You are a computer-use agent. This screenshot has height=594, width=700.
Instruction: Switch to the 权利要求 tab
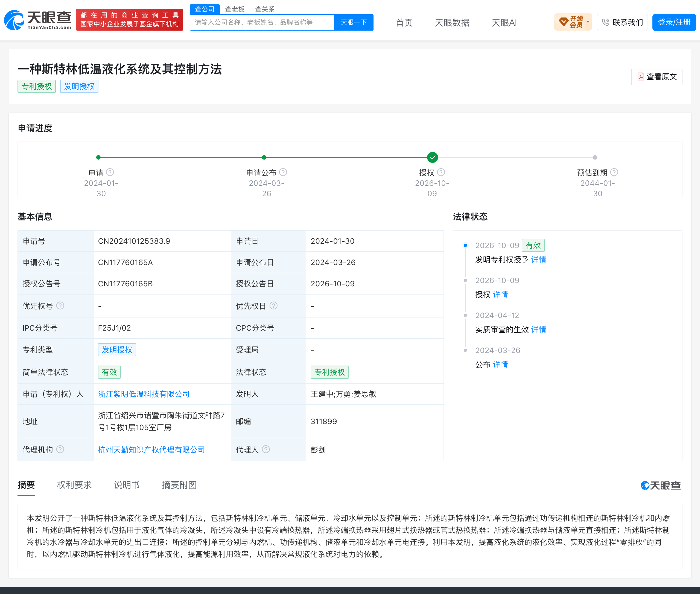[x=74, y=485]
